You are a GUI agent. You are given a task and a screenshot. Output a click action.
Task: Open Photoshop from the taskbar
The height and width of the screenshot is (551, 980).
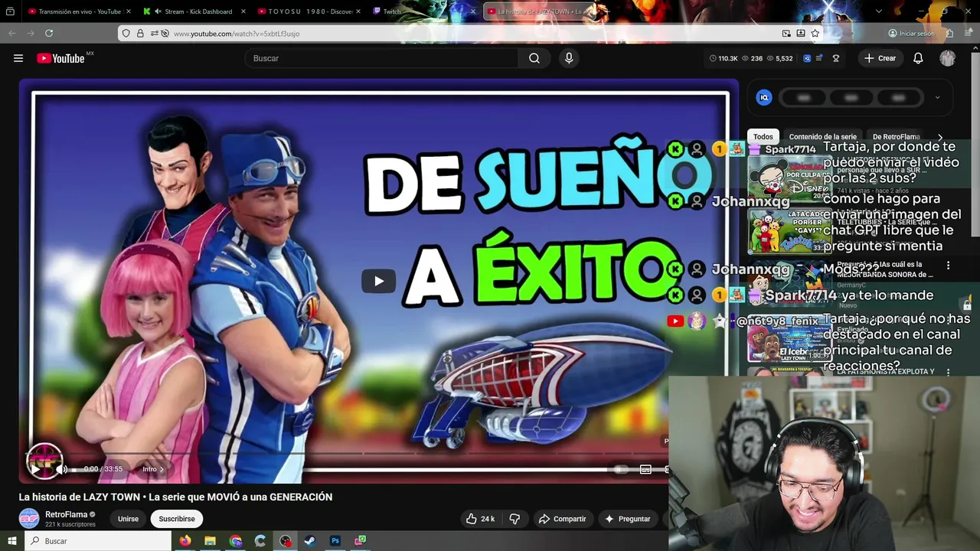335,541
